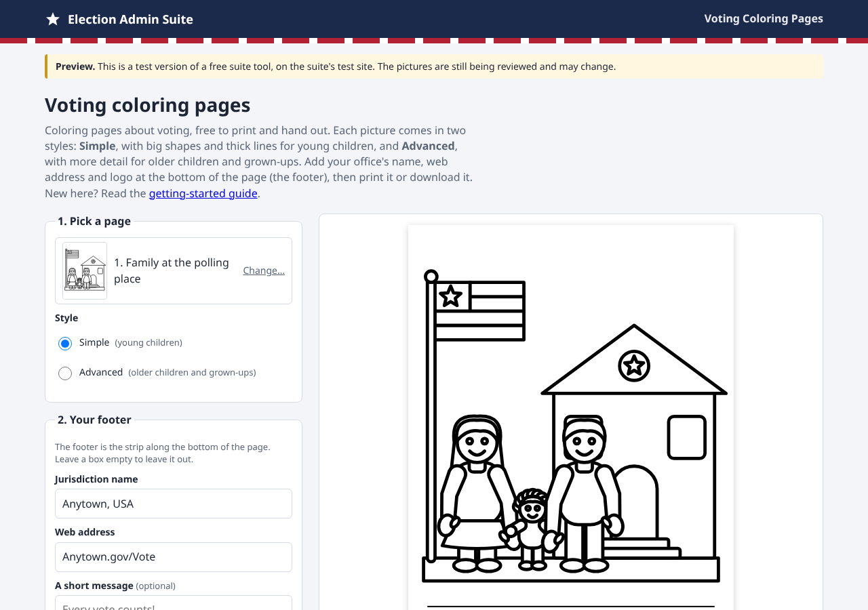Click the 'Web address' label
The width and height of the screenshot is (868, 610).
[85, 532]
